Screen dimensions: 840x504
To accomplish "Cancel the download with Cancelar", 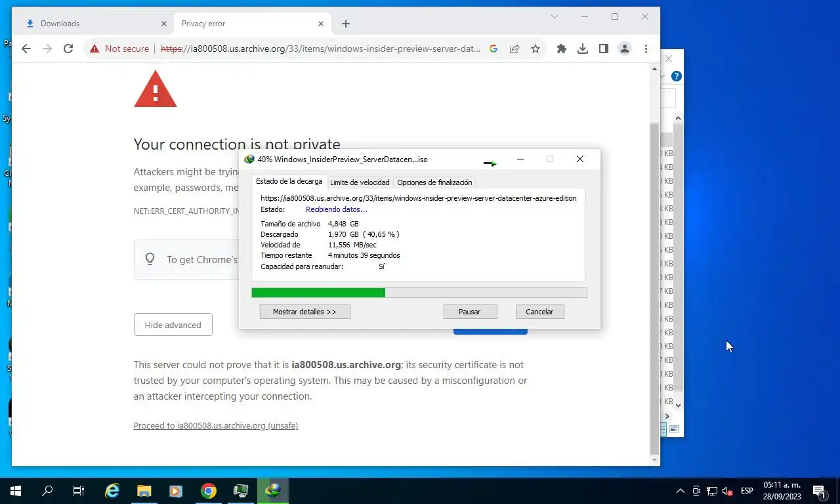I will [539, 312].
